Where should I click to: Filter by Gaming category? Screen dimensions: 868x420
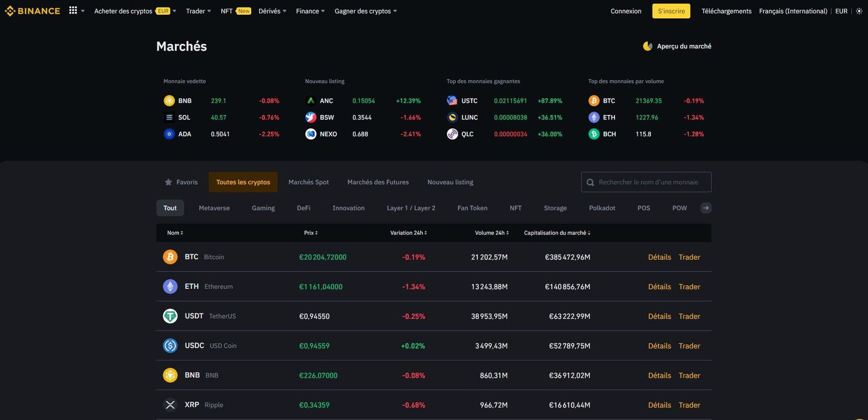coord(263,208)
